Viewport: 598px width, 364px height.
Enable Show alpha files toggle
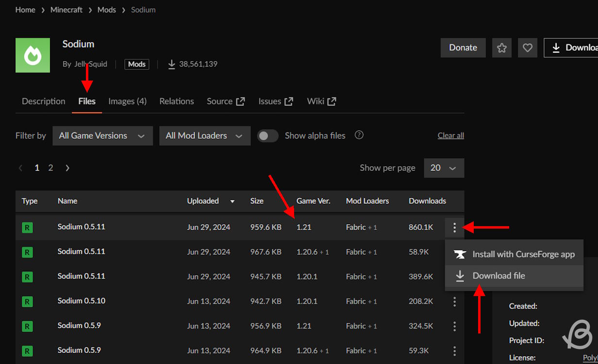(267, 136)
